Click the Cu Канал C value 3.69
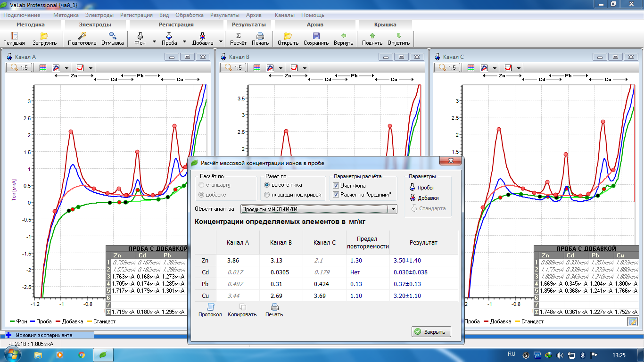 (321, 296)
